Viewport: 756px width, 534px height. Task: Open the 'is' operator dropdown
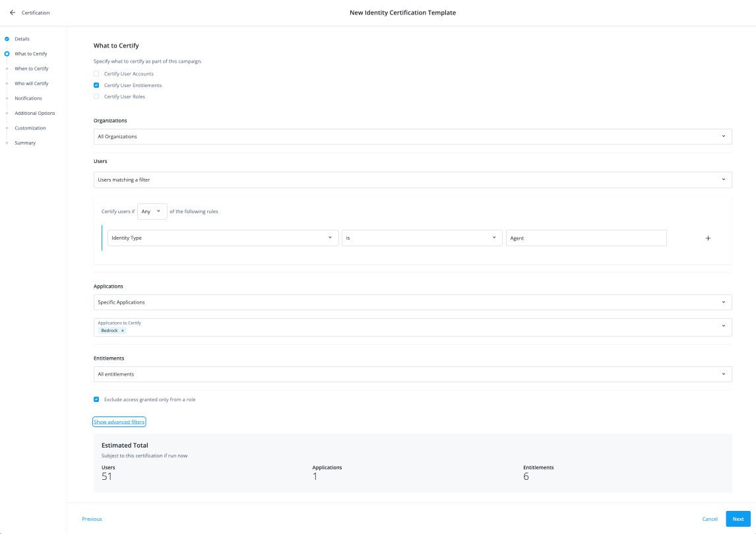tap(422, 238)
